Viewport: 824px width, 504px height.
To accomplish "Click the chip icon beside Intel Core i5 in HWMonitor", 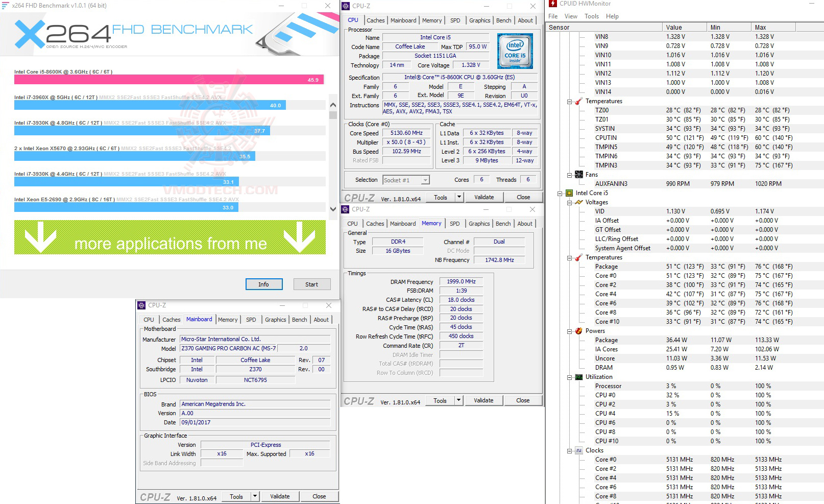I will click(569, 193).
